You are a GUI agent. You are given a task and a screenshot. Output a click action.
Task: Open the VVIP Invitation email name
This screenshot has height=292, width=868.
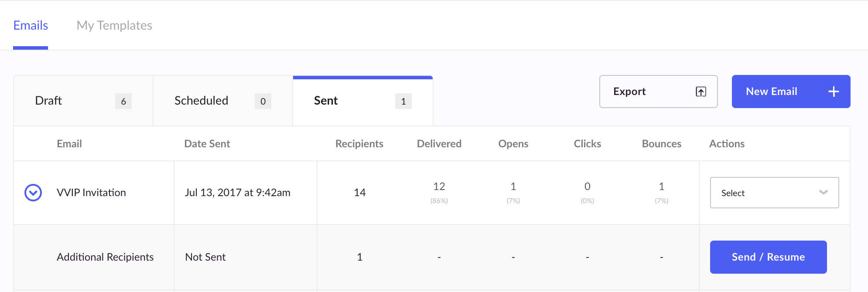pos(91,193)
